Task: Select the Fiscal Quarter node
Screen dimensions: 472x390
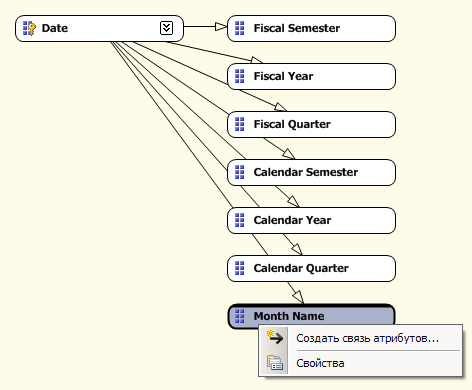Action: tap(311, 124)
